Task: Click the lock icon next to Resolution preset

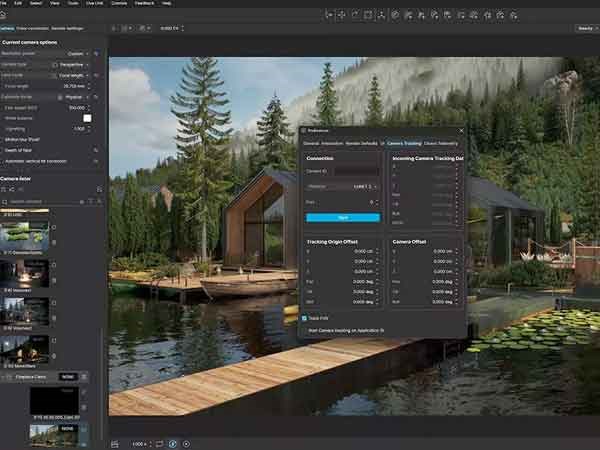Action: point(96,53)
